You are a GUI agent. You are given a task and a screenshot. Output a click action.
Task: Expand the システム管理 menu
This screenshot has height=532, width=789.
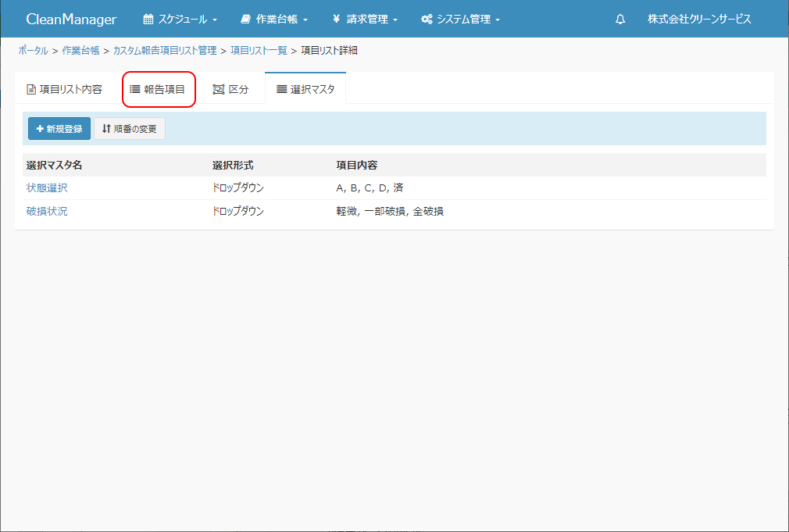[x=460, y=20]
